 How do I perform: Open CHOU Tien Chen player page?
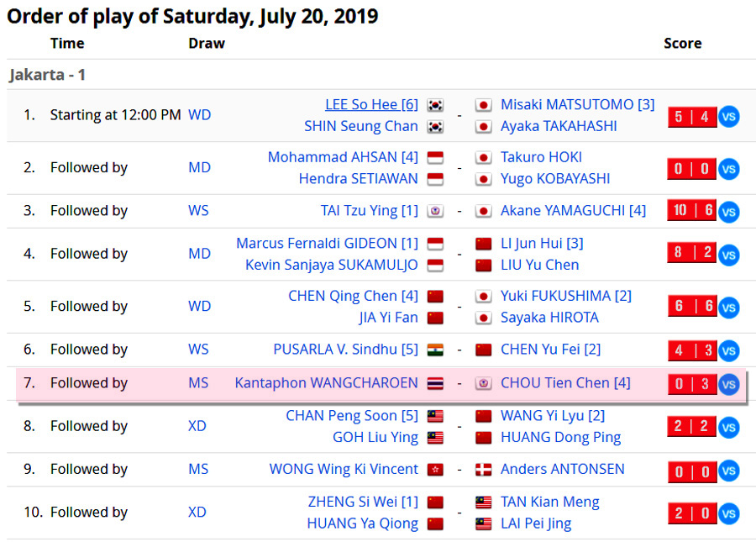click(564, 383)
